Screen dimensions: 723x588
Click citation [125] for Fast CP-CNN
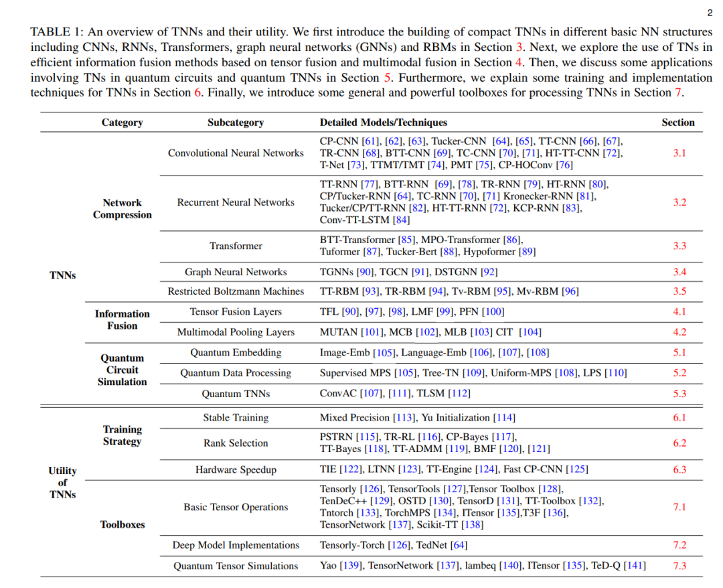(577, 469)
